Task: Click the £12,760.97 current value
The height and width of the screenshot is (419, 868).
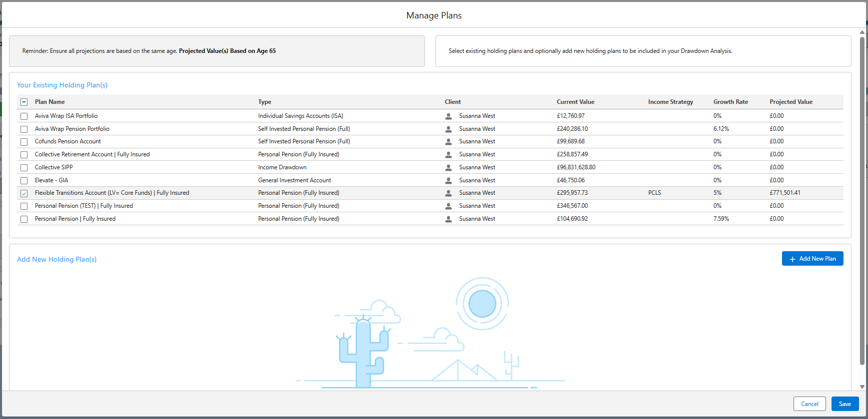Action: 570,116
